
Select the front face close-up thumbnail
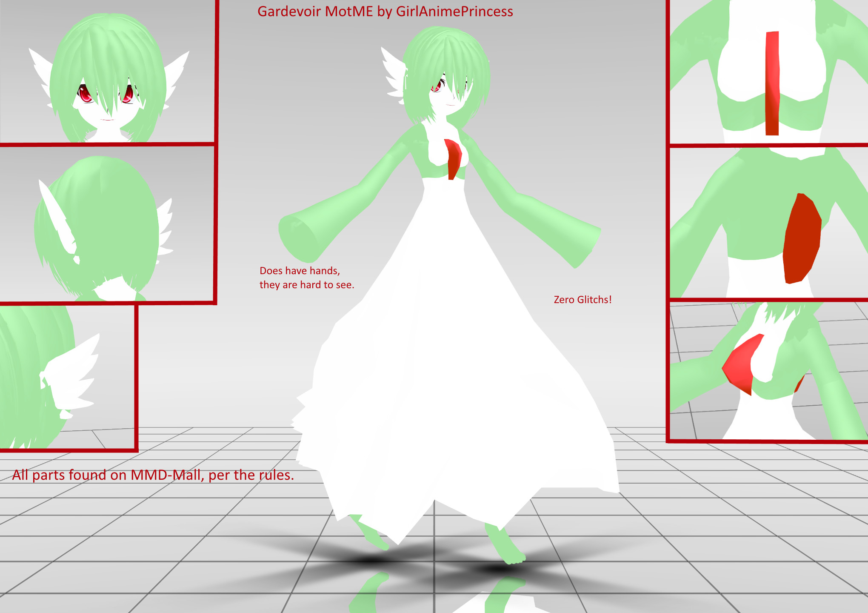tap(107, 71)
